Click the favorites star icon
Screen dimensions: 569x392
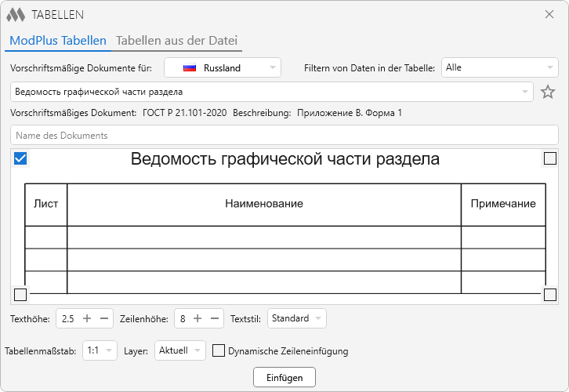pos(548,93)
